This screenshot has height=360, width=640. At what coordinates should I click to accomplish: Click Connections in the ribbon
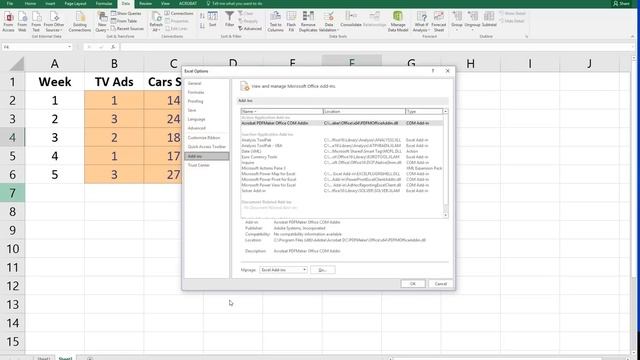point(179,13)
